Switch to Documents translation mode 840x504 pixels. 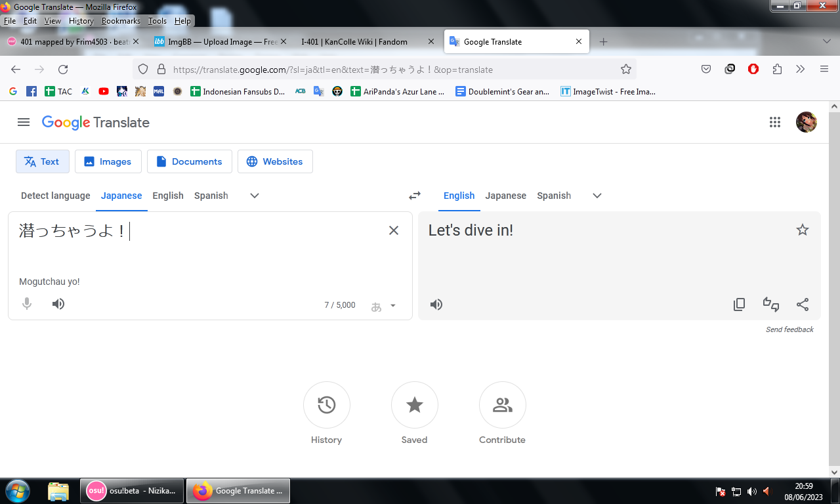point(190,161)
